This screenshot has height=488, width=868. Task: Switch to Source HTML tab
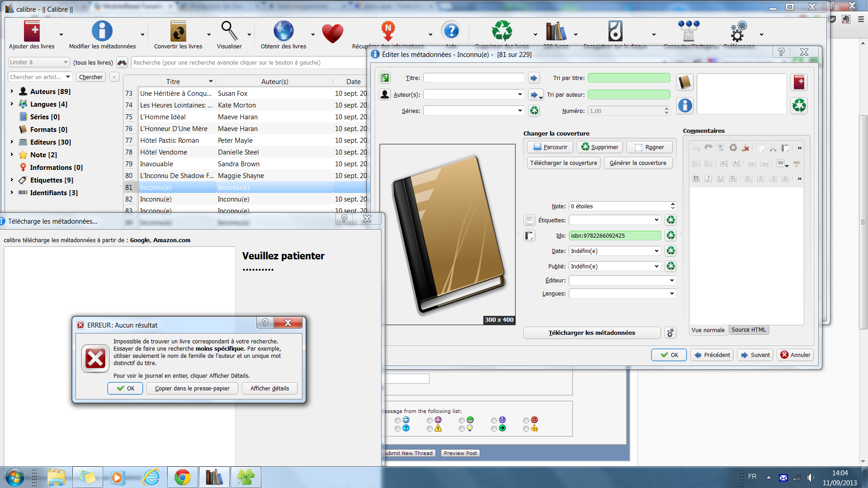(749, 330)
